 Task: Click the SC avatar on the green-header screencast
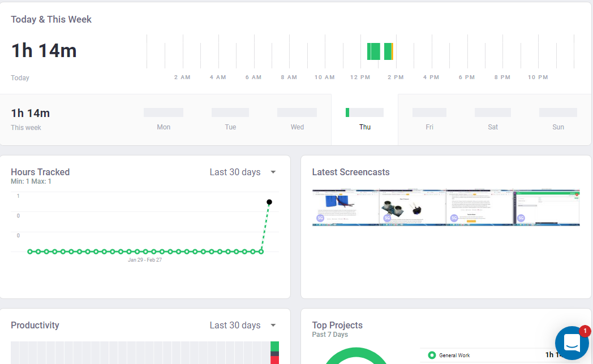pyautogui.click(x=521, y=218)
